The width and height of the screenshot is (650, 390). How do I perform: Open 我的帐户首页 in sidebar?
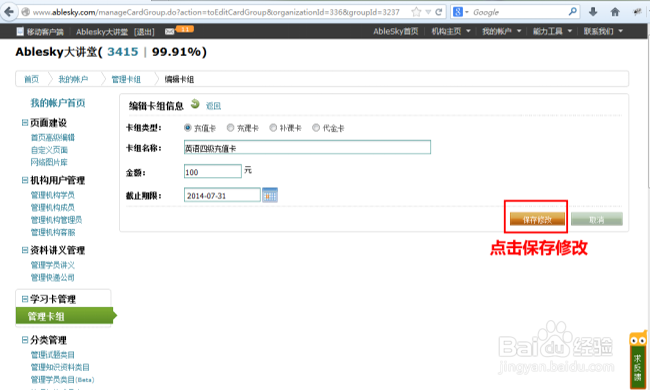coord(58,103)
